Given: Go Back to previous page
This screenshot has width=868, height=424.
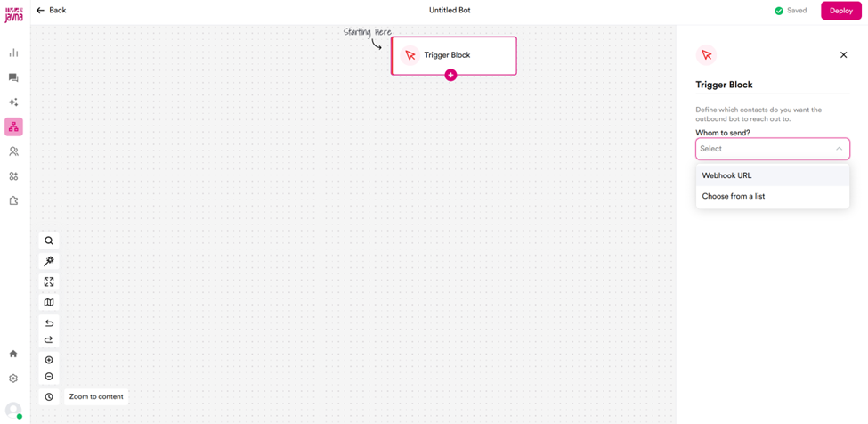Looking at the screenshot, I should [51, 10].
